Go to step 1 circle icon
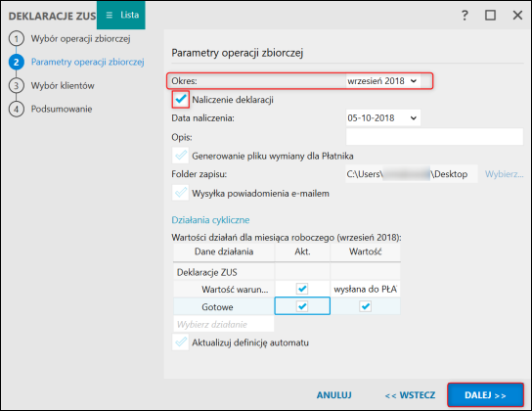Screen dimensions: 532x411 [x=17, y=39]
